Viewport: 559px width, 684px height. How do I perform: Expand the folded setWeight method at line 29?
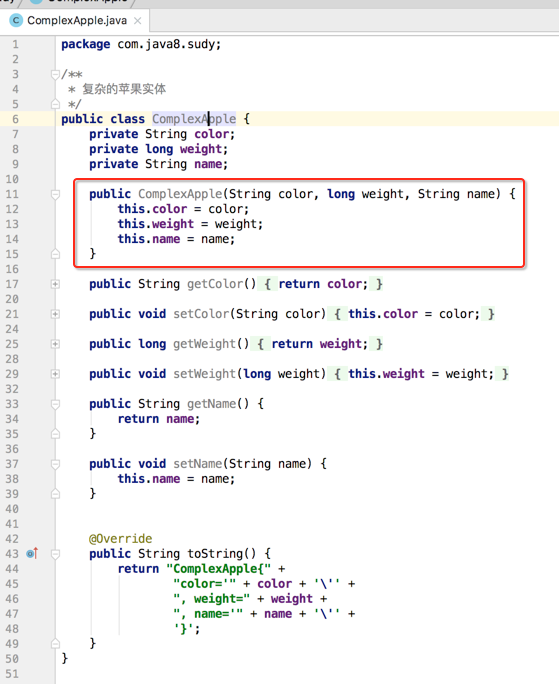tap(55, 374)
